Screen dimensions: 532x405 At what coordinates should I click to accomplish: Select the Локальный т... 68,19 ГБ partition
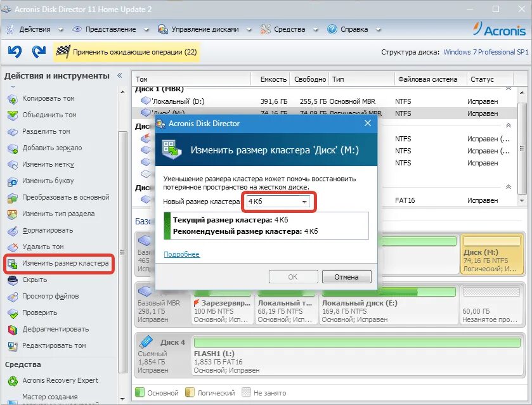click(286, 305)
